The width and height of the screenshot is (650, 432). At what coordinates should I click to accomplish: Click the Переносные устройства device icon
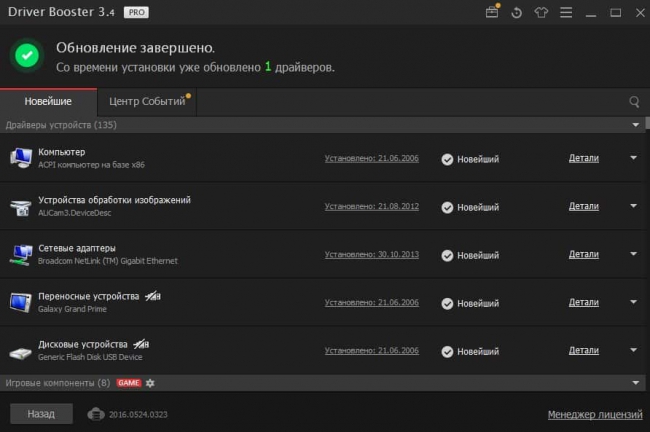click(x=21, y=302)
